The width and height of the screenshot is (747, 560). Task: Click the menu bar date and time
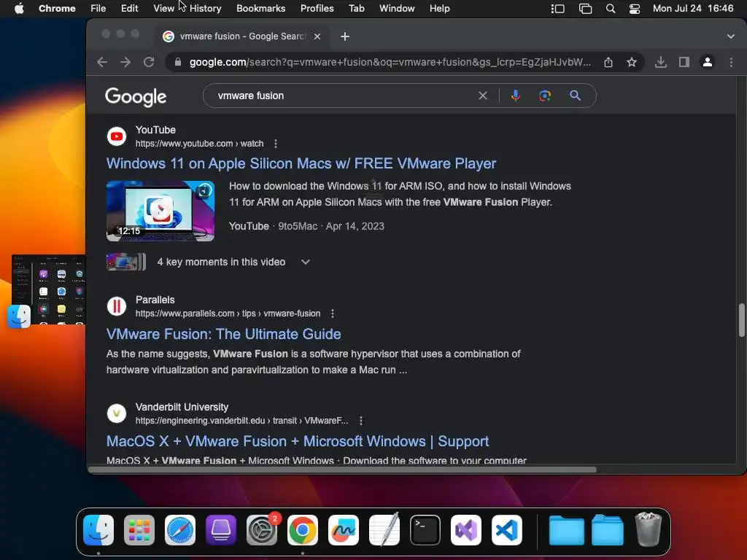point(693,8)
